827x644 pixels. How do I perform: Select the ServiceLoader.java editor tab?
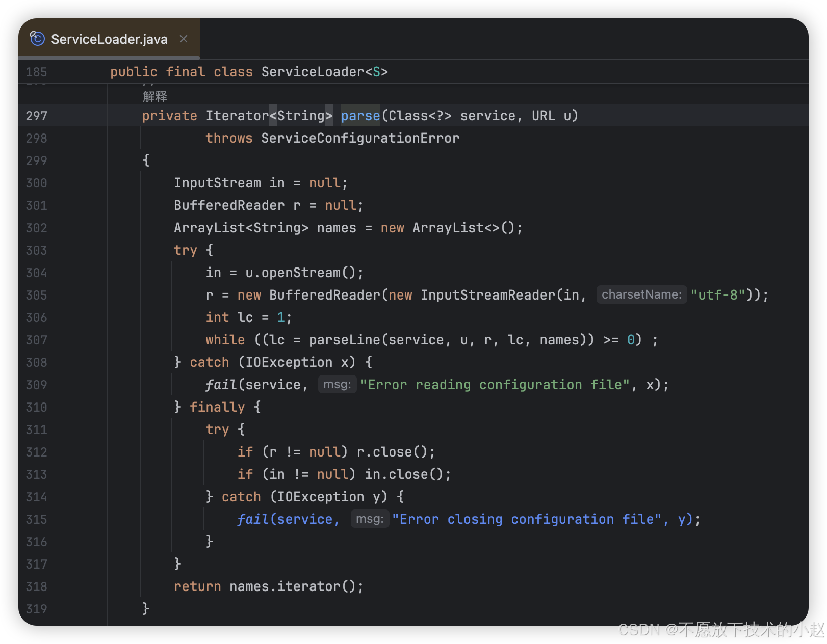(x=109, y=39)
